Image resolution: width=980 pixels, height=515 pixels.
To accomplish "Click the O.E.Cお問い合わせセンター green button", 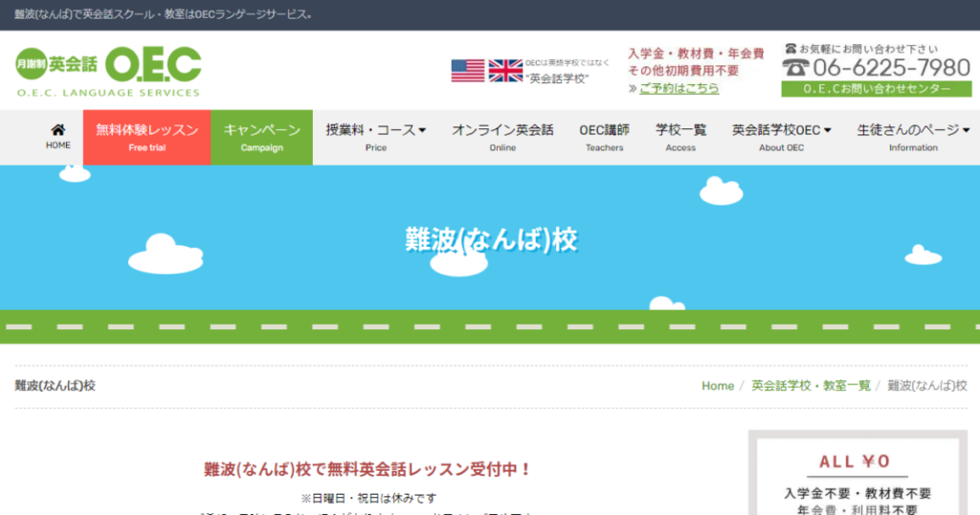I will click(x=877, y=89).
